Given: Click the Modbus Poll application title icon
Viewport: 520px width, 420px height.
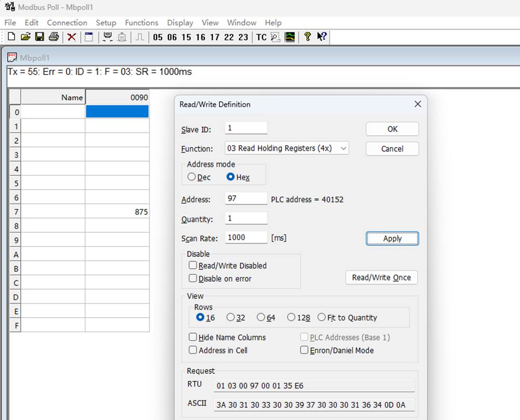Looking at the screenshot, I should coord(10,7).
